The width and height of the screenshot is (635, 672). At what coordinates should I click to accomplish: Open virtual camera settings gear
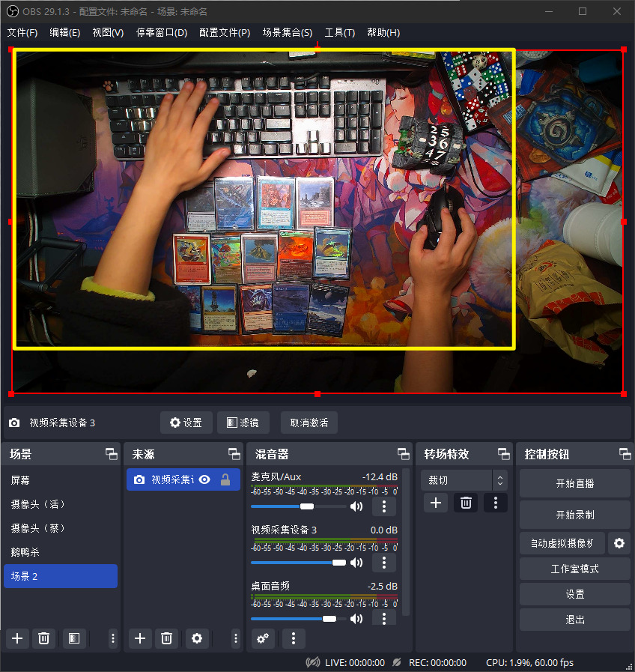click(x=619, y=543)
